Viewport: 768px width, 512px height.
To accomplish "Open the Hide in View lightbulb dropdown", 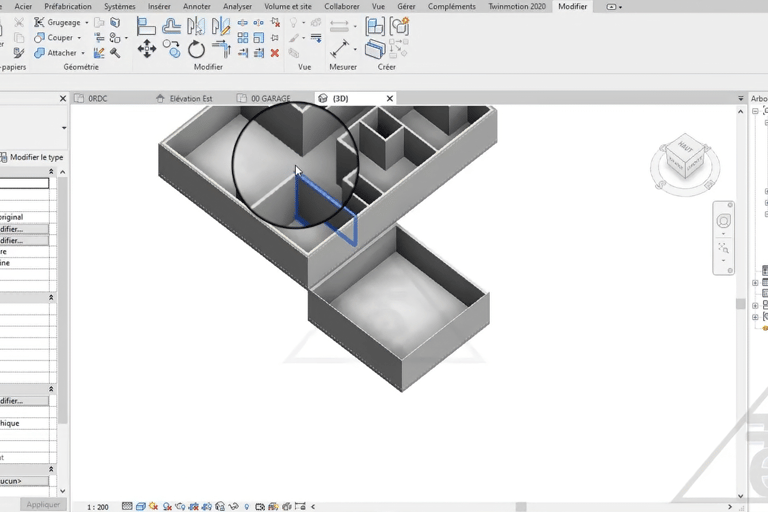I will (304, 23).
